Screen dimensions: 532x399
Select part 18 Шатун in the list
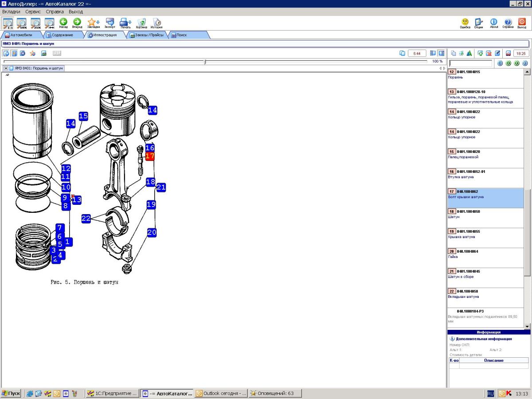485,215
